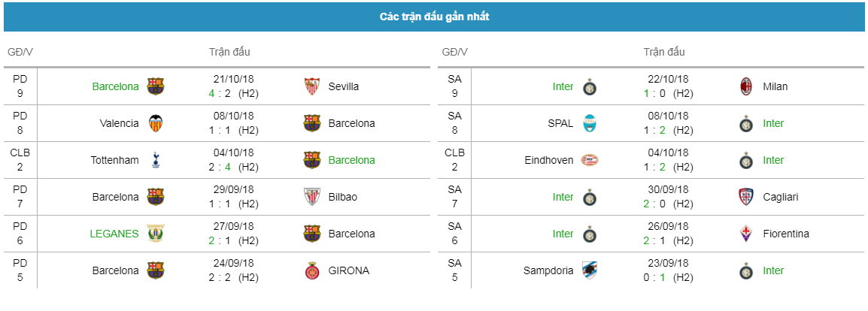Open the Milan team link

click(775, 86)
